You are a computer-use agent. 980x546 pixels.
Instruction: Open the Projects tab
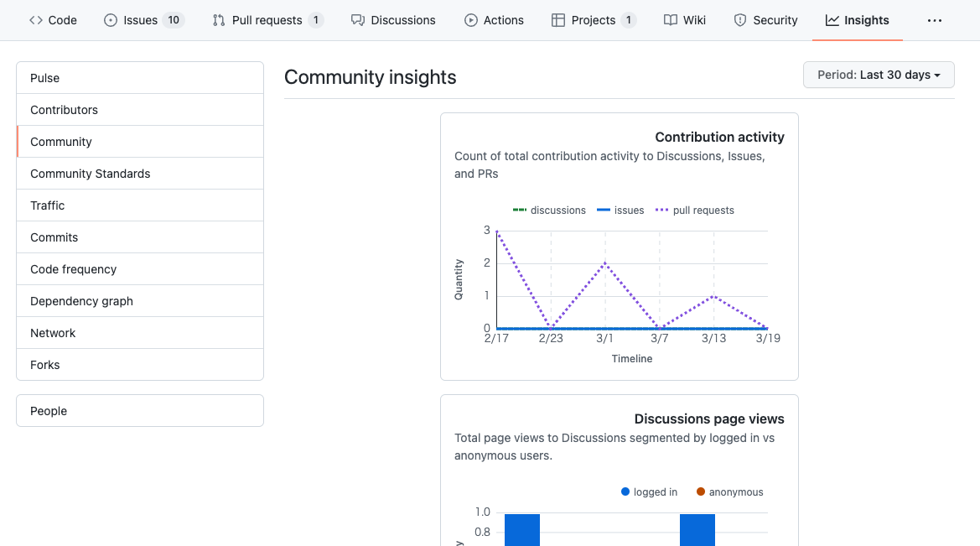coord(594,20)
